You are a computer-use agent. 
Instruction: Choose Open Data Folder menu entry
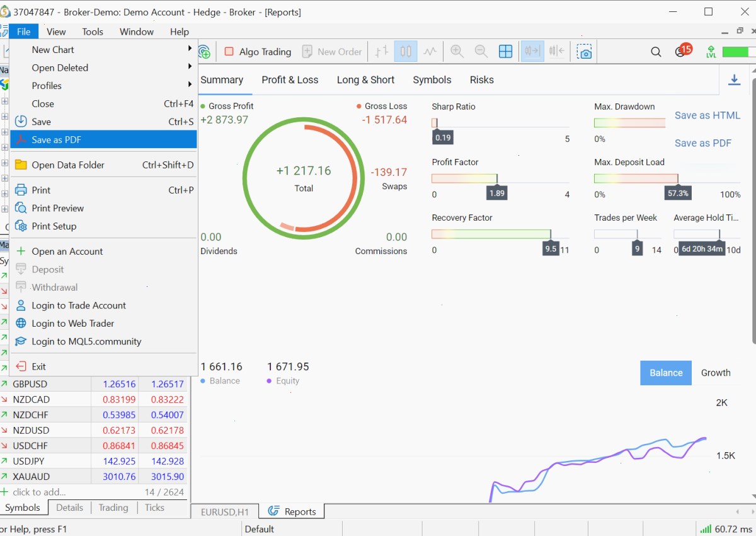click(104, 165)
